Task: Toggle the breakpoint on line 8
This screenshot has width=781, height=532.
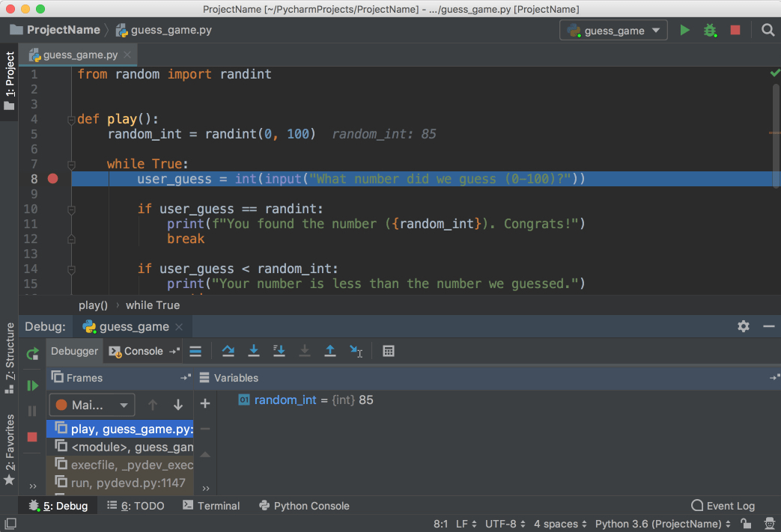Action: coord(52,179)
